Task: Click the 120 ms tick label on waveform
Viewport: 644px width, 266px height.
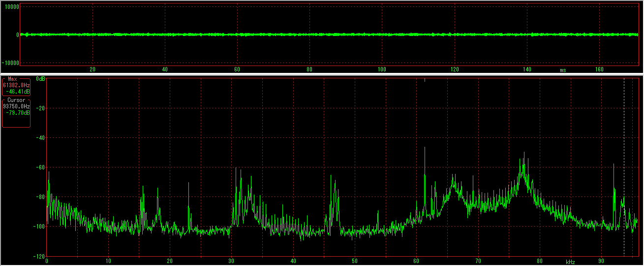Action: [x=454, y=69]
